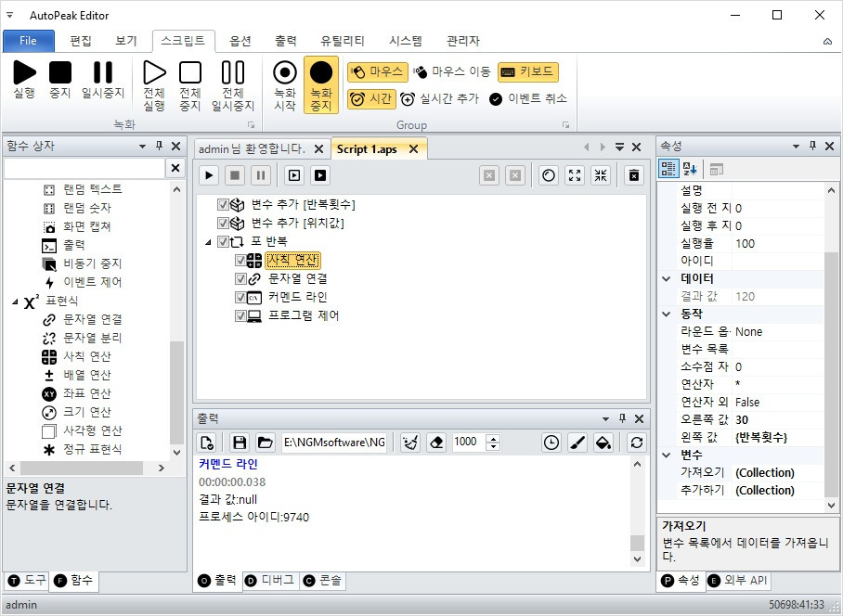Switch to the 출력 ribbon tab

coord(286,41)
